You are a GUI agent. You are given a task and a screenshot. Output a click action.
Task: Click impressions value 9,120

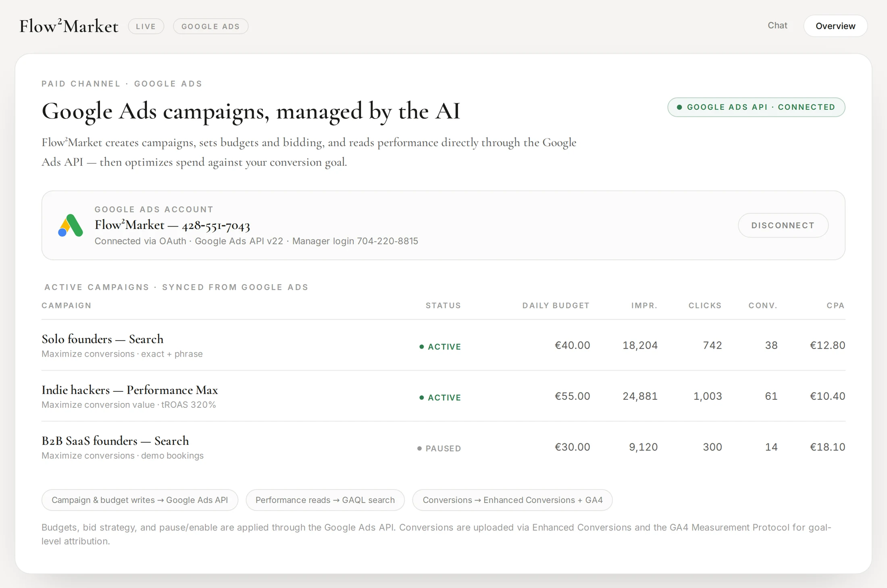[x=643, y=447]
